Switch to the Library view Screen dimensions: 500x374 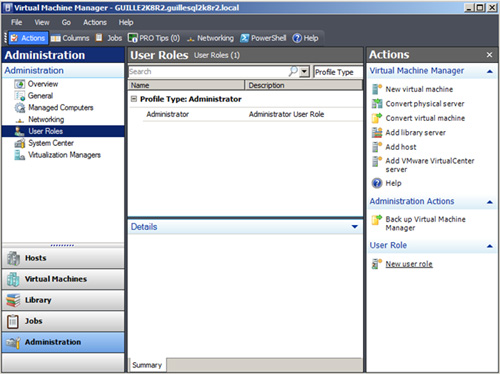point(63,300)
